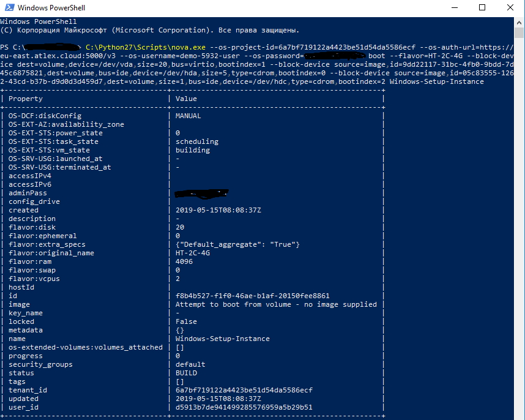The height and width of the screenshot is (420, 525).
Task: Click the 'flavor:ephemeral' property
Action: (x=42, y=236)
